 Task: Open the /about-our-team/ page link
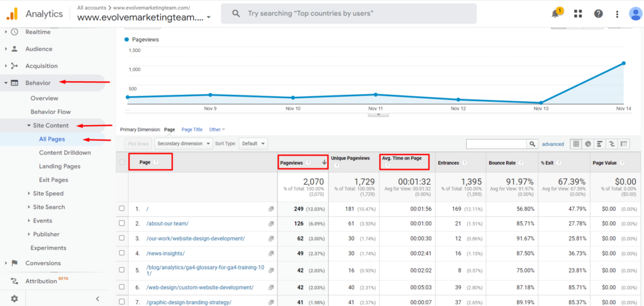pos(167,224)
